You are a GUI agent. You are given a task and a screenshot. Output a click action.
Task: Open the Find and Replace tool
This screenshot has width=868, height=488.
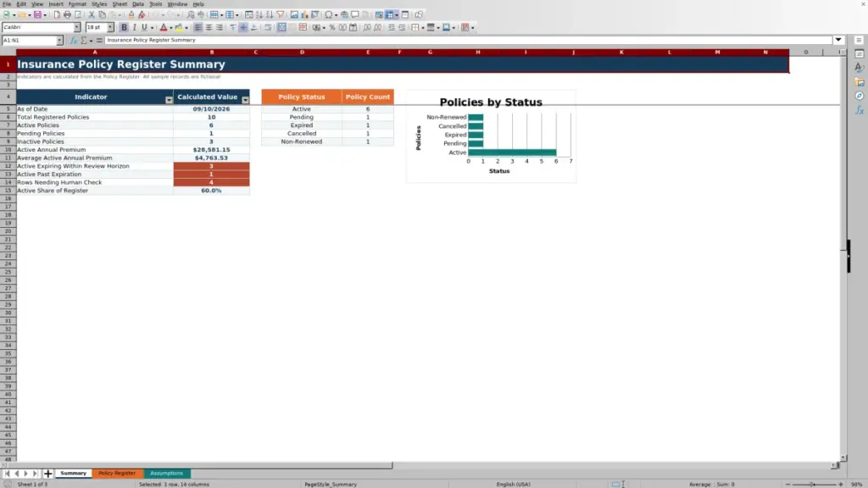point(191,15)
